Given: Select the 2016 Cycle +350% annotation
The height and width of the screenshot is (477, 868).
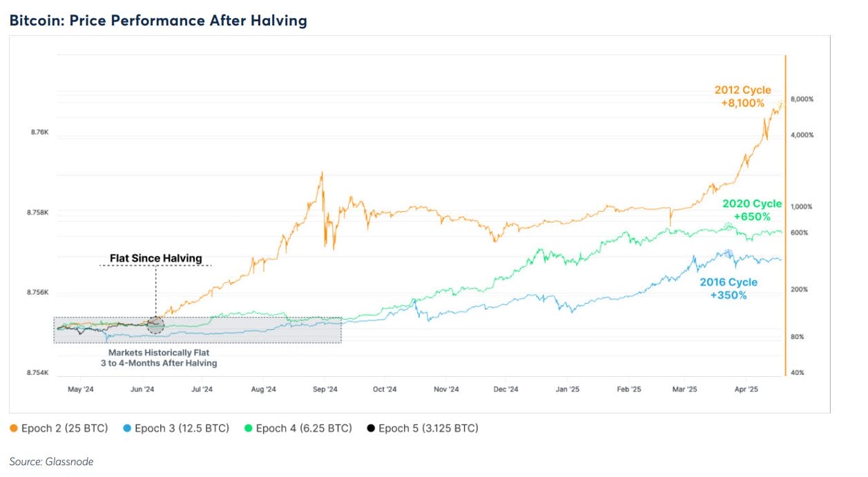Looking at the screenshot, I should pos(728,289).
